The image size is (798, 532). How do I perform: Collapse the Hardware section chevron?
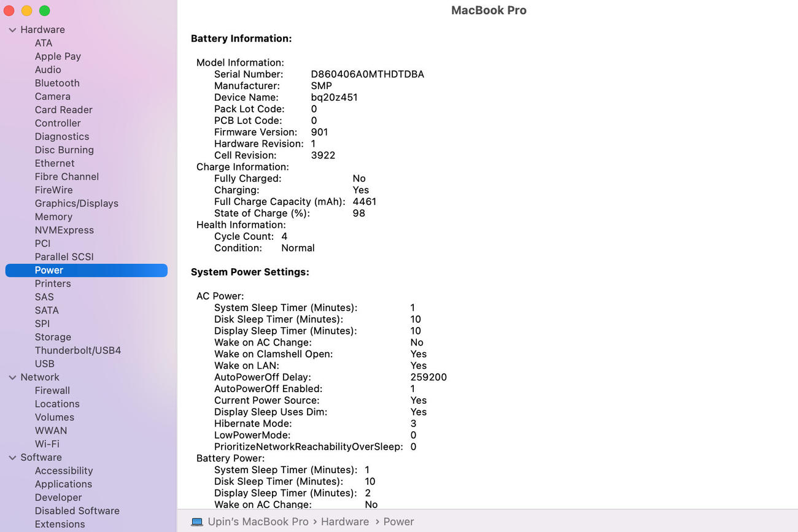coord(12,29)
